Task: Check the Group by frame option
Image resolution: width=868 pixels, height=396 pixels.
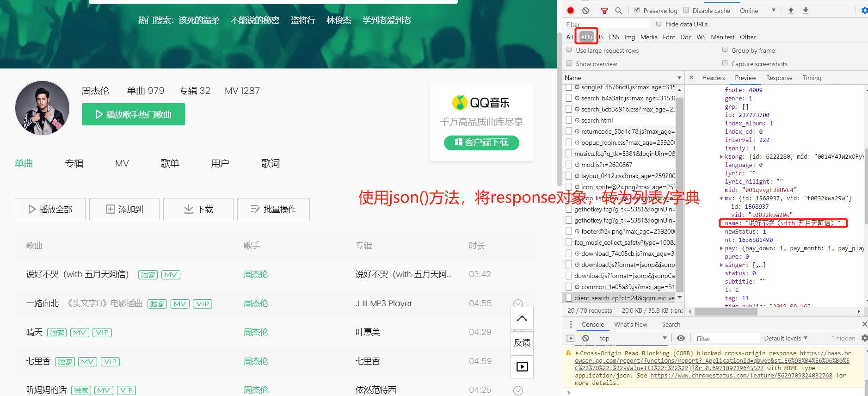Action: 725,49
